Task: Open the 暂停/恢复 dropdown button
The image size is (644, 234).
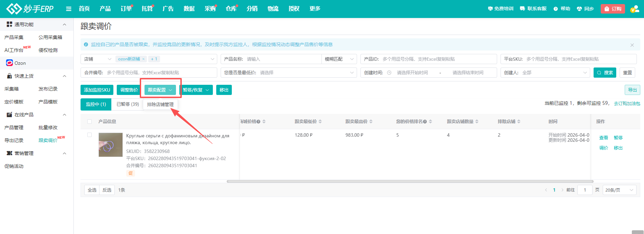Action: pyautogui.click(x=196, y=90)
